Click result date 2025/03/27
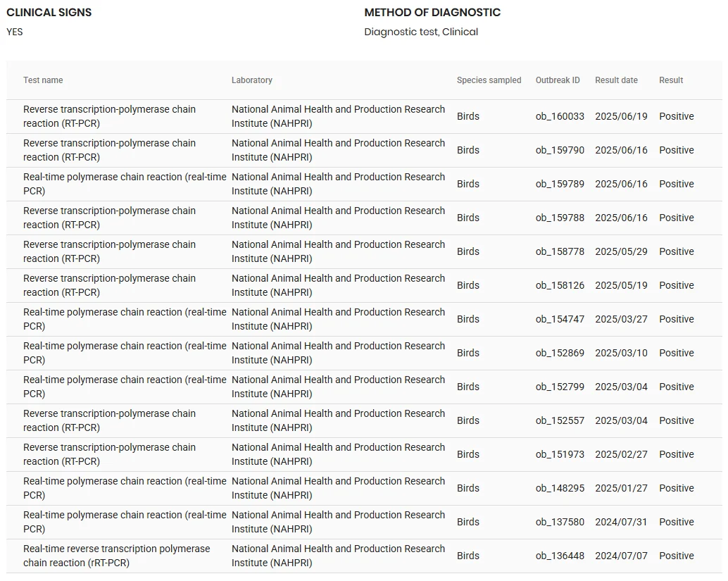This screenshot has width=728, height=581. 621,319
